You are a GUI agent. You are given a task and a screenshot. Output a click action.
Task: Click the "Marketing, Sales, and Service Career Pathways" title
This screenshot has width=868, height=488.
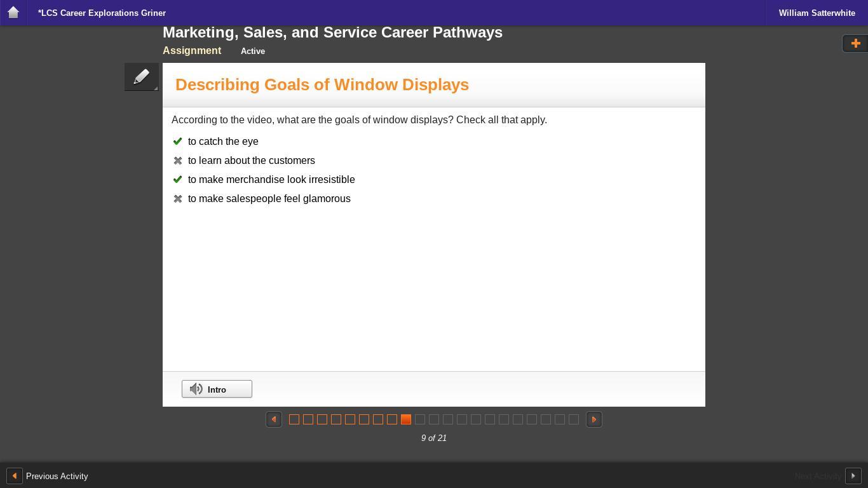click(332, 32)
